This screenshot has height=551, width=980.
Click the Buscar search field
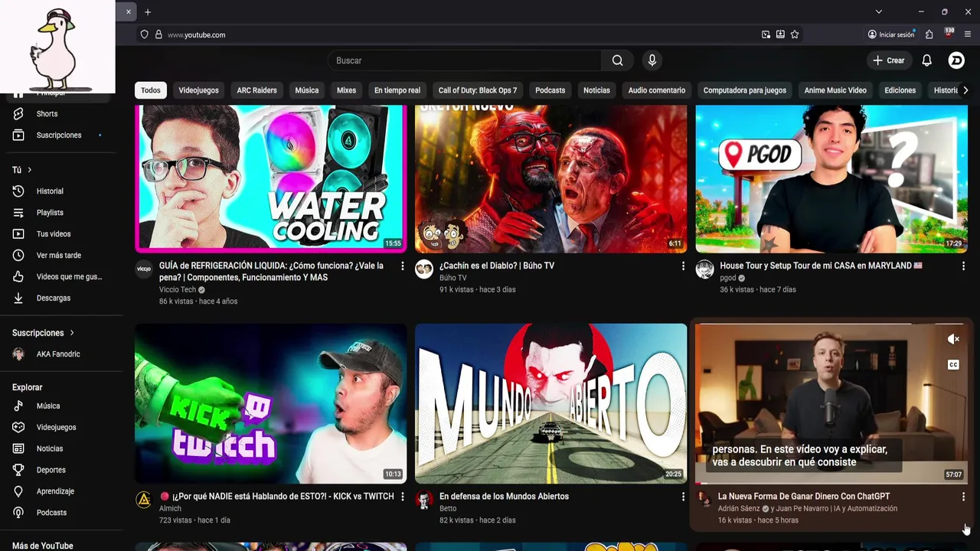click(x=465, y=60)
